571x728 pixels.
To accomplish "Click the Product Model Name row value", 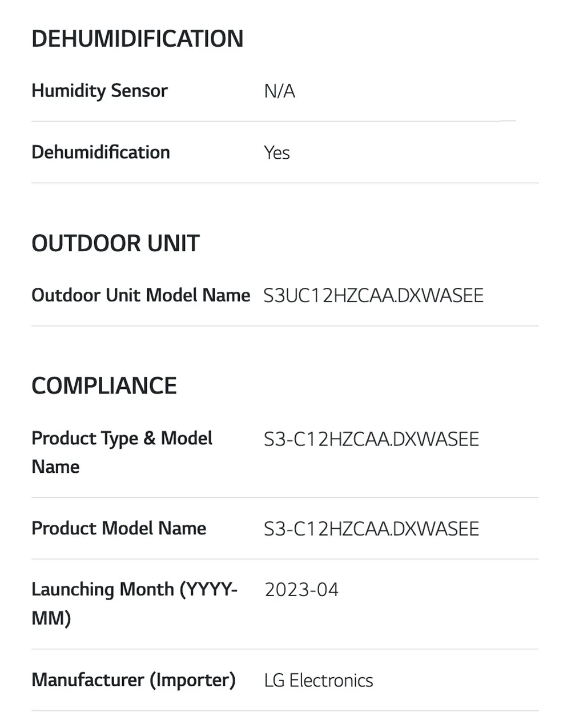I will click(x=371, y=529).
